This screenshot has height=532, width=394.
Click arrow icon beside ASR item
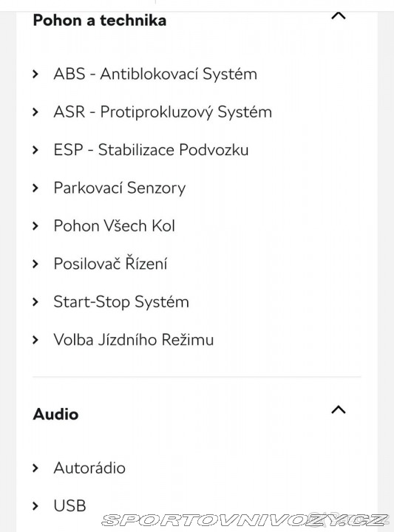[35, 112]
